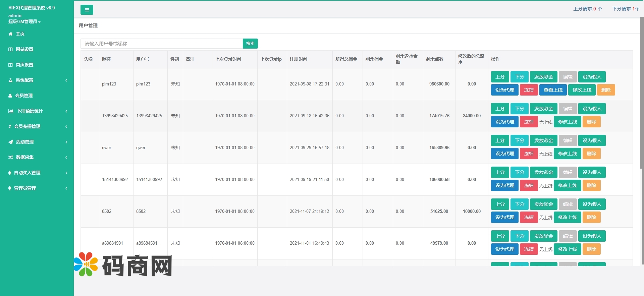Viewport: 644px width, 296px height.
Task: Click the home icon beside 主页
Action: [10, 34]
